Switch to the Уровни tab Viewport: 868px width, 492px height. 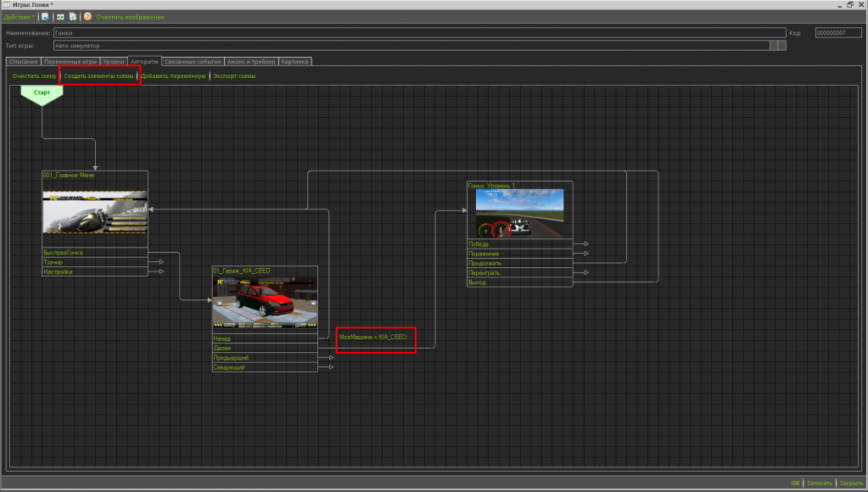114,61
